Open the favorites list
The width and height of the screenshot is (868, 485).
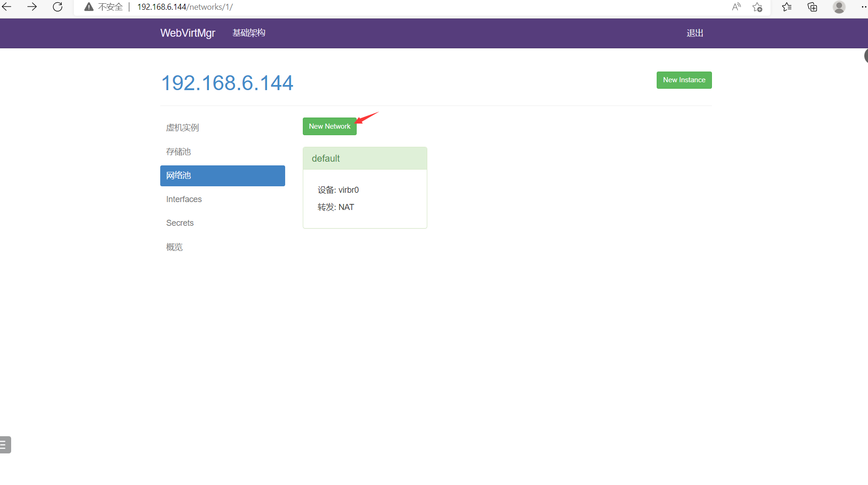click(x=787, y=7)
